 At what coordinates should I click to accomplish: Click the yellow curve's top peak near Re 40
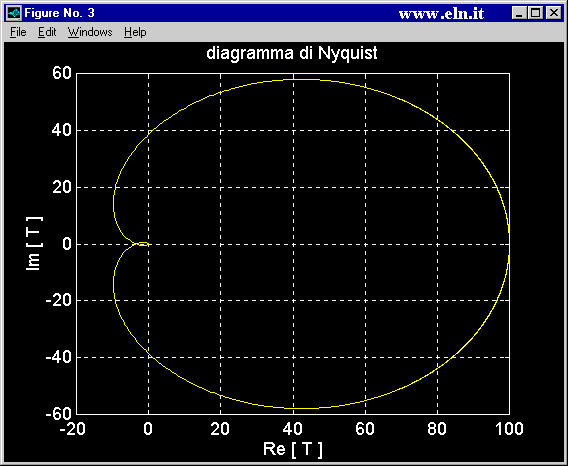pyautogui.click(x=301, y=79)
